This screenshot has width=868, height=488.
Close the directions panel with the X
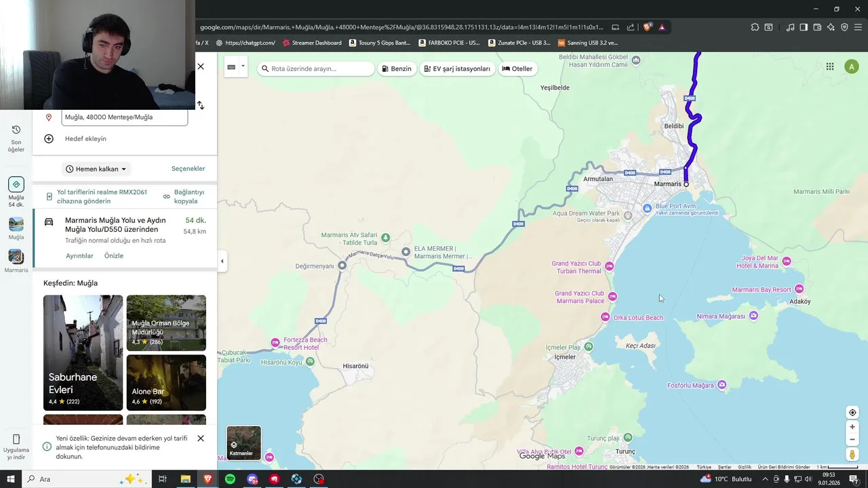201,66
